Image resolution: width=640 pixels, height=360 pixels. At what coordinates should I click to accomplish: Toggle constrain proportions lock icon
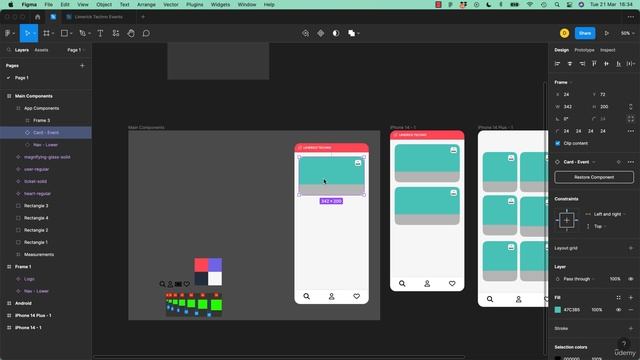631,107
